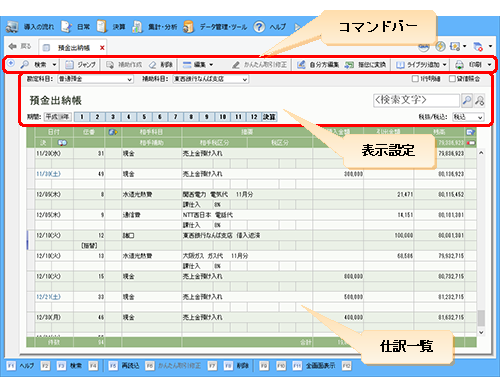500x377 pixels.
Task: Open the 決算 menu in top bar
Action: click(x=111, y=27)
